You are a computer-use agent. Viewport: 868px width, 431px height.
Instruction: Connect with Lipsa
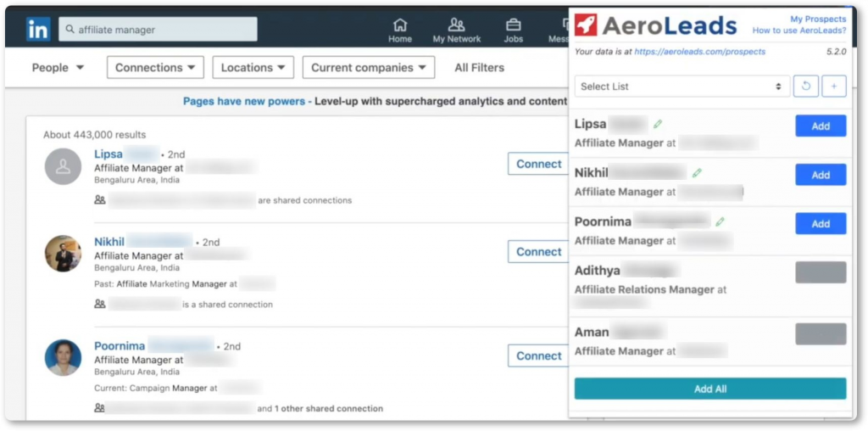click(538, 164)
